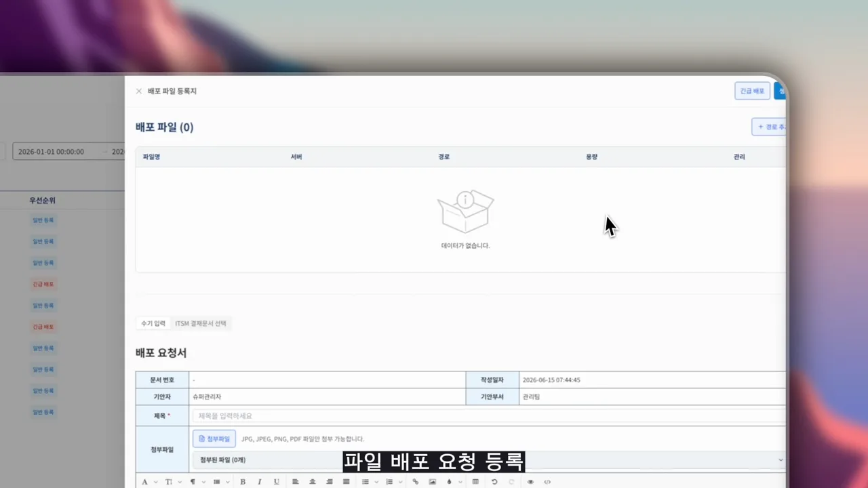Click the 용량 column header

(x=591, y=157)
